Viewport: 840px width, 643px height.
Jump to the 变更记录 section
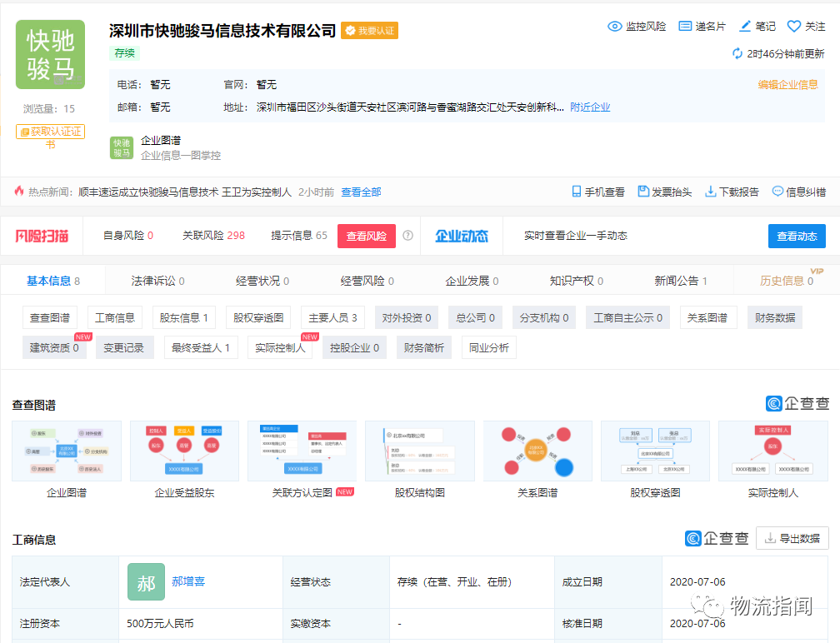click(123, 347)
